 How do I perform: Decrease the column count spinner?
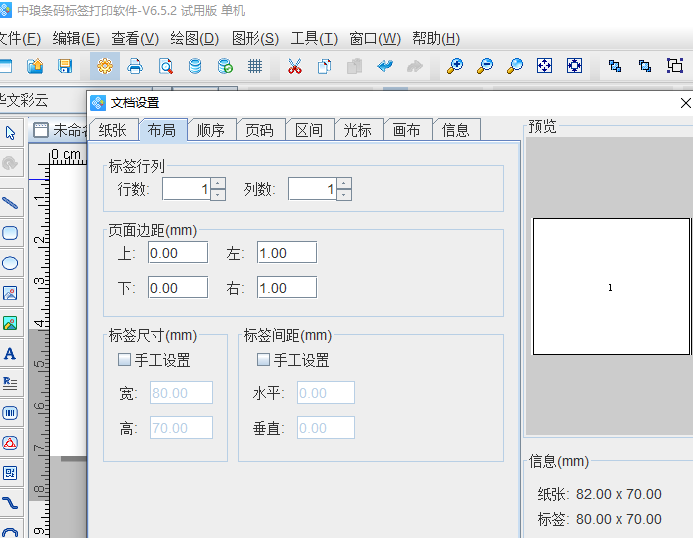(x=344, y=195)
